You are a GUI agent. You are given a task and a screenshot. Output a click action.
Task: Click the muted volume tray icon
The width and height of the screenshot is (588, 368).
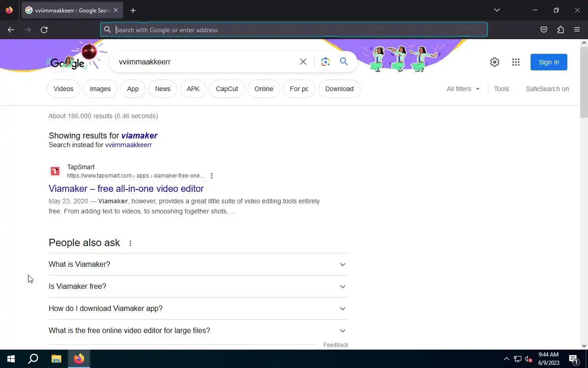pyautogui.click(x=529, y=359)
